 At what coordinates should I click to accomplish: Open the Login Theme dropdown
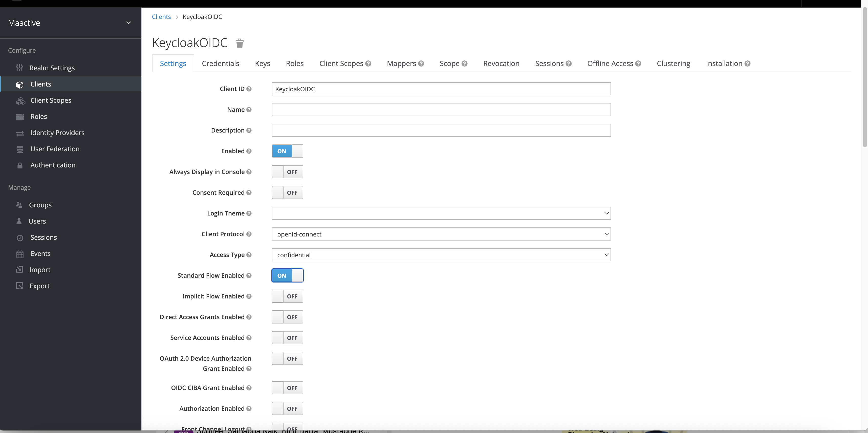[x=441, y=213]
